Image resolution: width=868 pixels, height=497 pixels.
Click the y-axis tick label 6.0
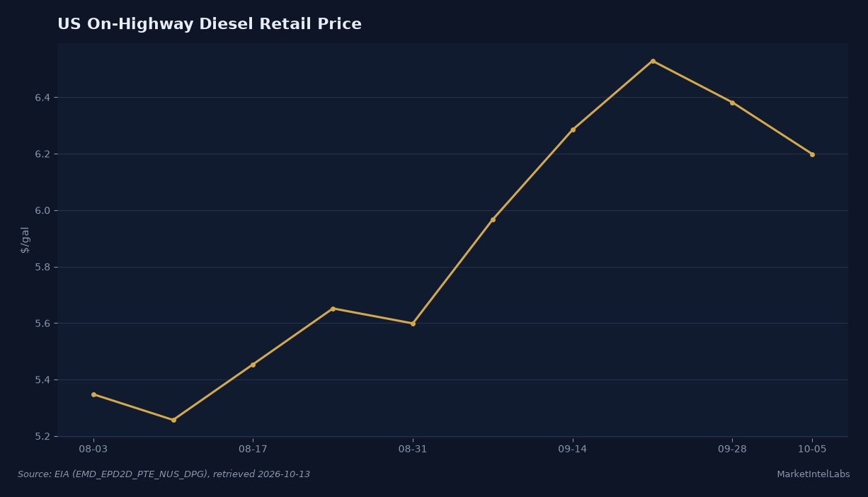pos(42,211)
